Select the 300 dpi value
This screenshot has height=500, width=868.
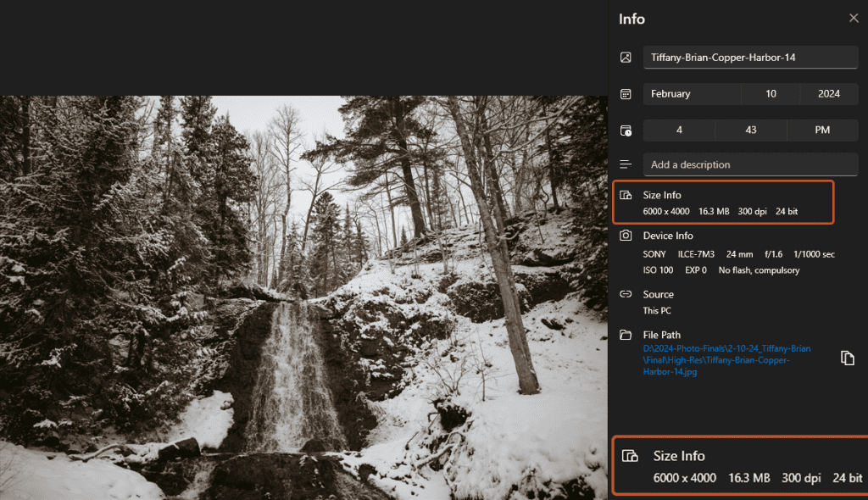pos(753,212)
